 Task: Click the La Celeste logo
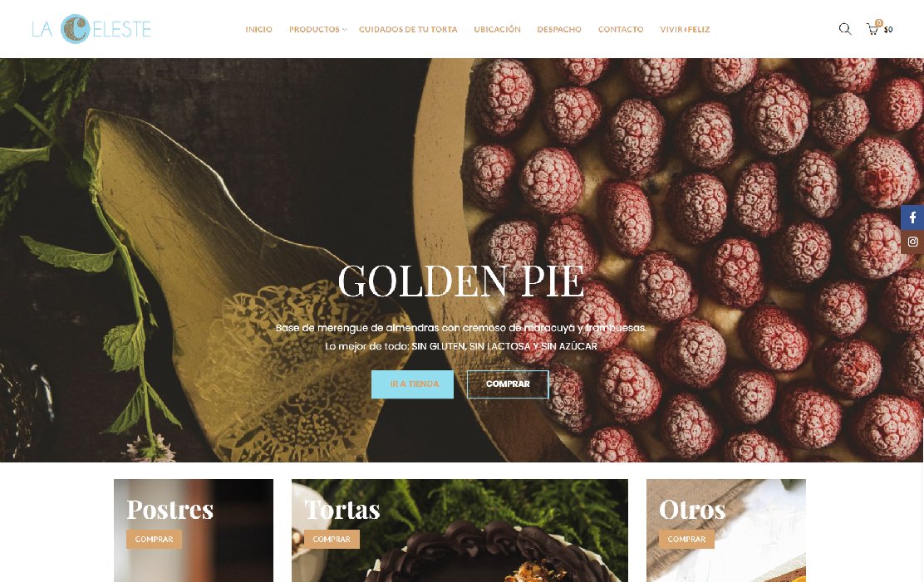91,29
